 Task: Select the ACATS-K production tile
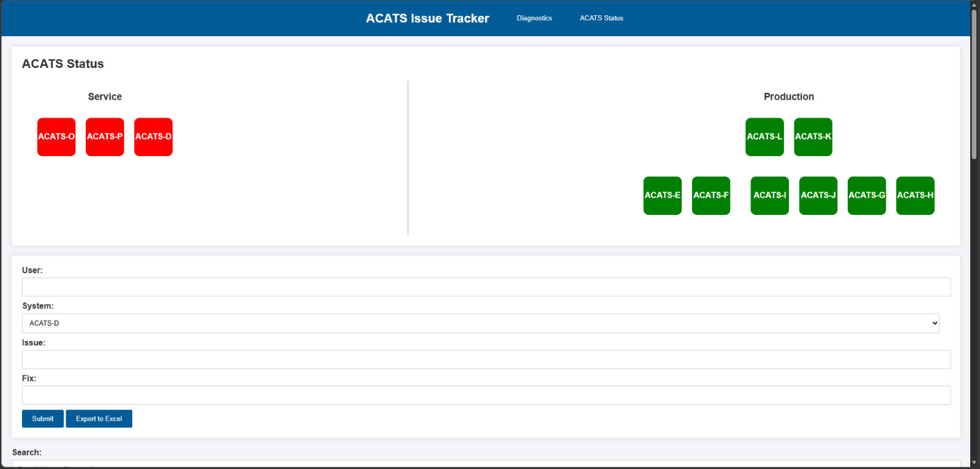coord(813,137)
